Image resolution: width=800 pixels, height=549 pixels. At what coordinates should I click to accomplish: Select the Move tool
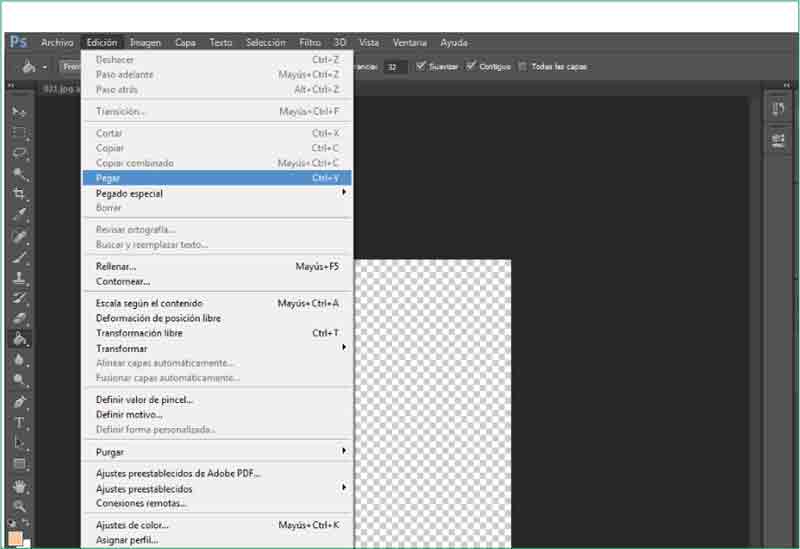[x=19, y=111]
